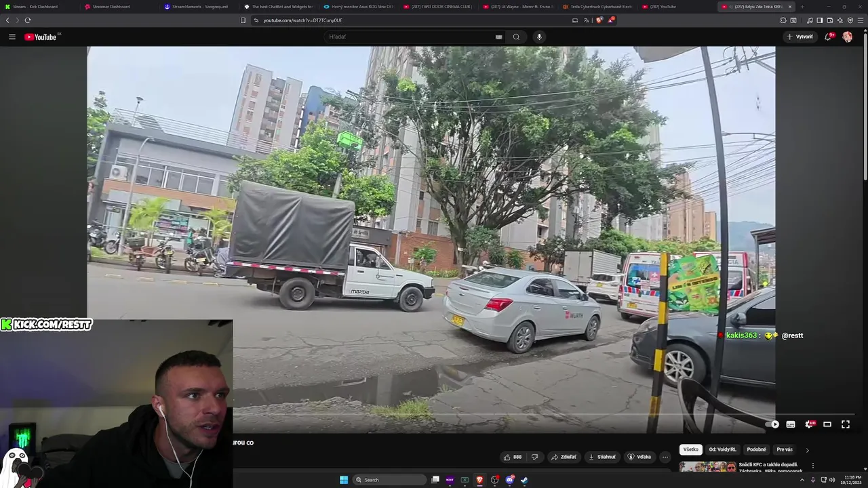Click the Vďaka thanks button
The height and width of the screenshot is (488, 868).
(x=639, y=457)
